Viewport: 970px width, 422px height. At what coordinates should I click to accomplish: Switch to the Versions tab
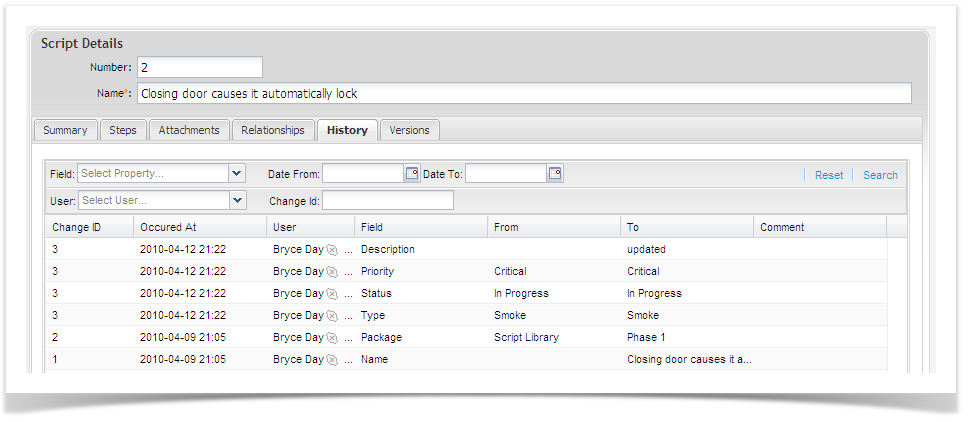tap(409, 130)
